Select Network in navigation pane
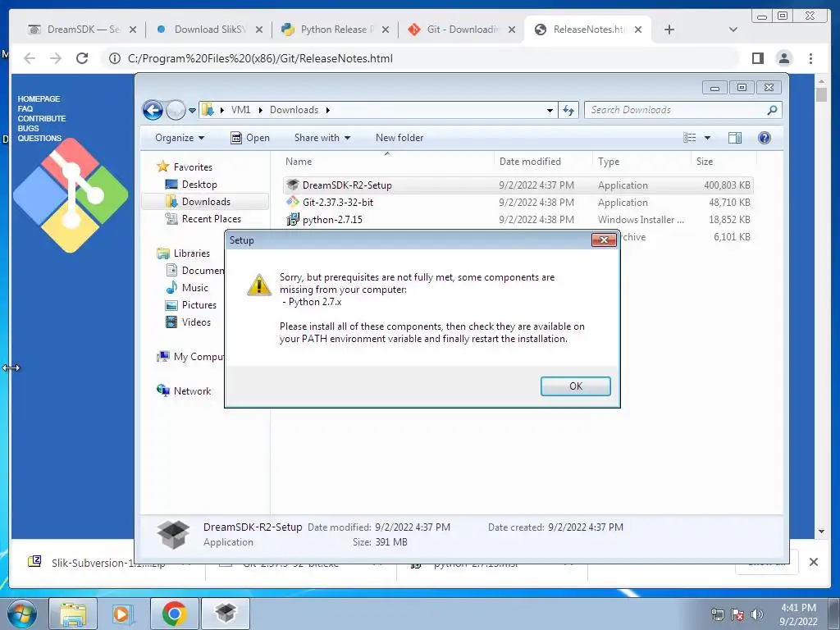This screenshot has height=630, width=840. (184, 391)
